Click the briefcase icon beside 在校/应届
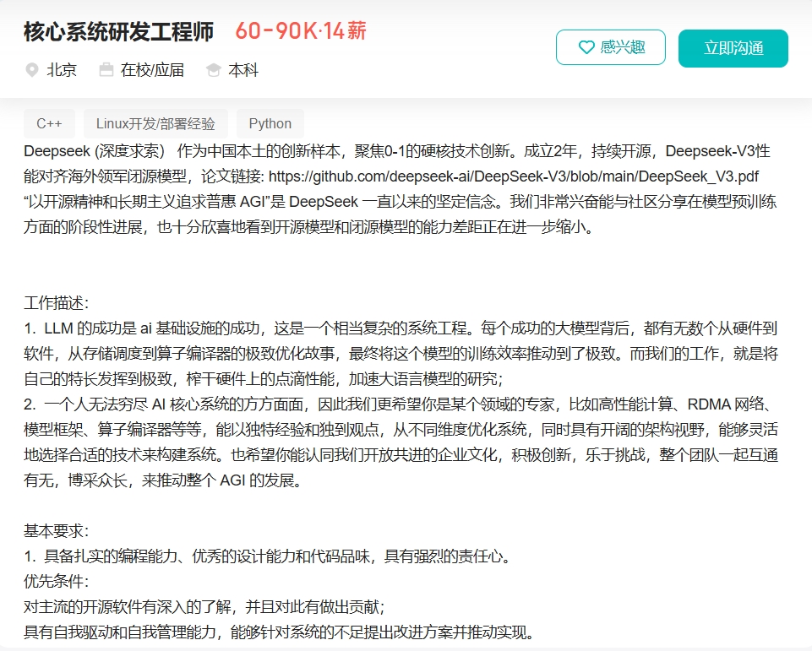Image resolution: width=812 pixels, height=651 pixels. (x=106, y=70)
